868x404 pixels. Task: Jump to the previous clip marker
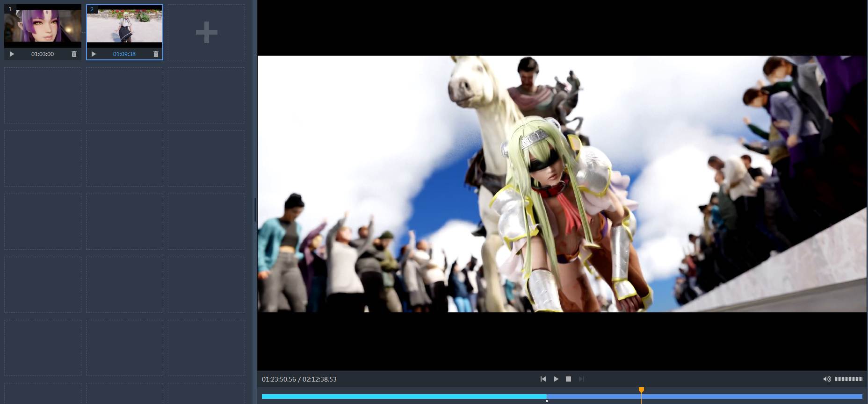pyautogui.click(x=543, y=379)
